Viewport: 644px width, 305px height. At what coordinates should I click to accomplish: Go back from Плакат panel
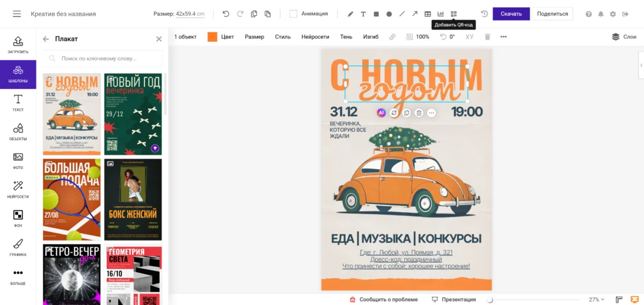(x=46, y=39)
